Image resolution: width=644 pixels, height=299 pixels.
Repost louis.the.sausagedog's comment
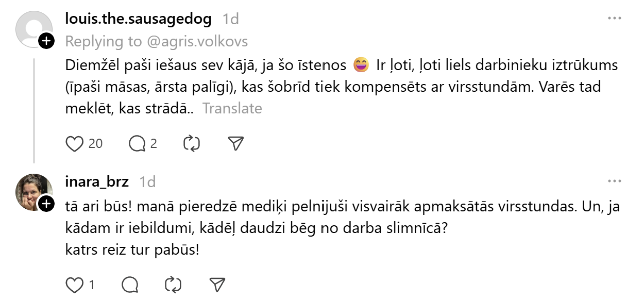click(192, 143)
